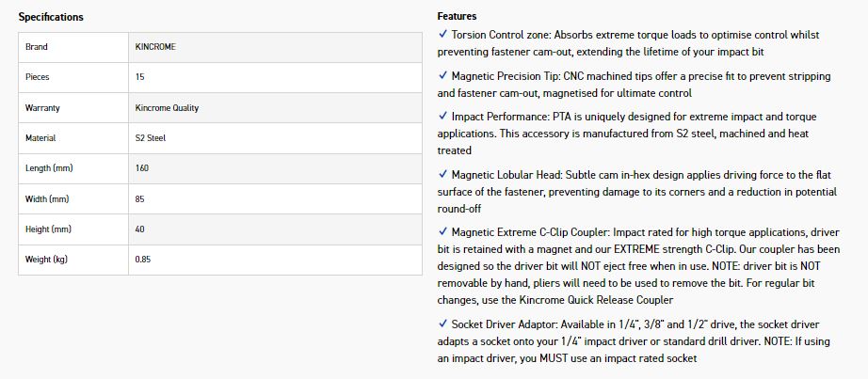Click the Width (mm) value 85

[x=140, y=199]
